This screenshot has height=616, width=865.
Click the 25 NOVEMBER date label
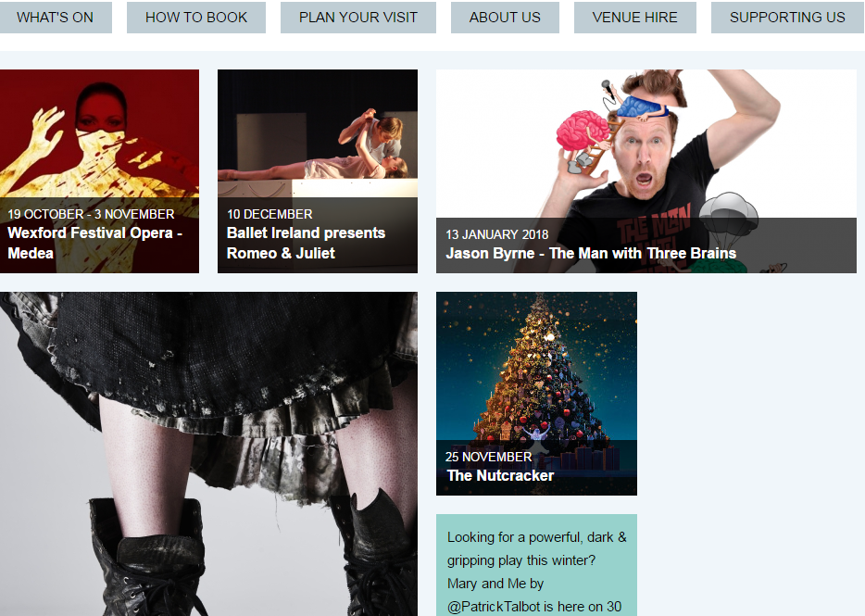pos(489,457)
